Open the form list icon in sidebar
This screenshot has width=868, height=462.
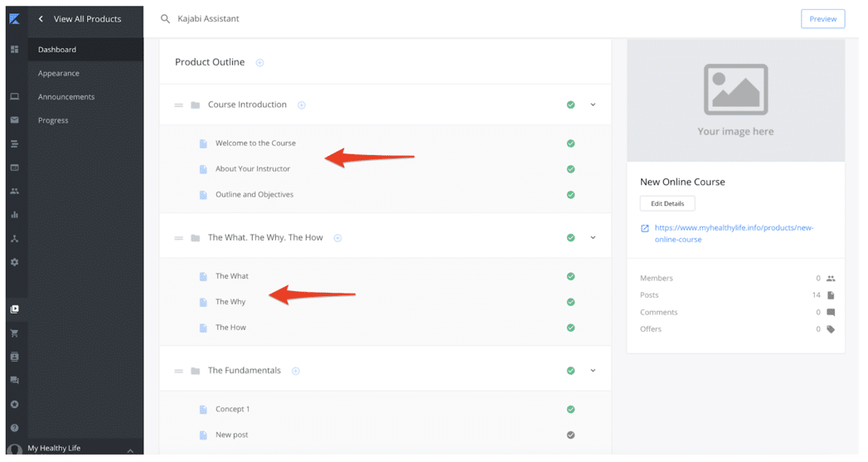tap(14, 144)
